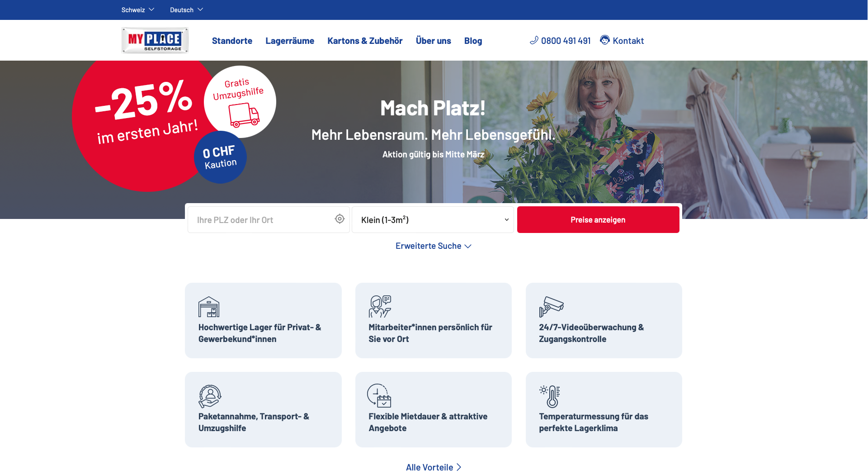Click the Paketannahme hand-holding-person icon
Viewport: 868px width, 475px height.
tap(210, 396)
